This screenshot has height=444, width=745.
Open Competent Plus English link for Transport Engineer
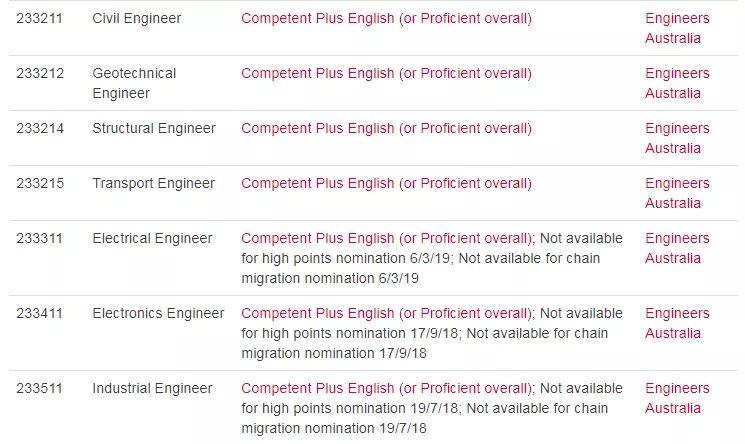[386, 183]
